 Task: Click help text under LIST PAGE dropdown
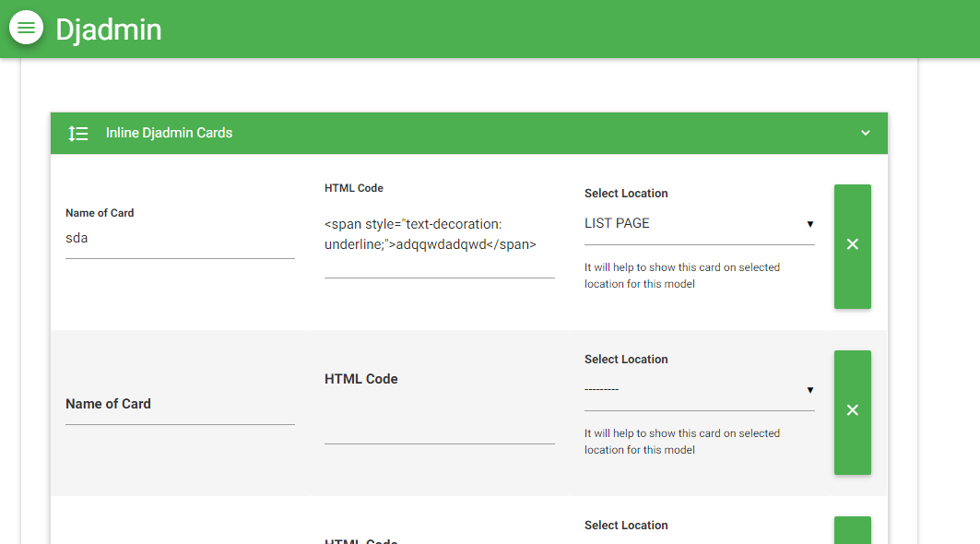[682, 275]
